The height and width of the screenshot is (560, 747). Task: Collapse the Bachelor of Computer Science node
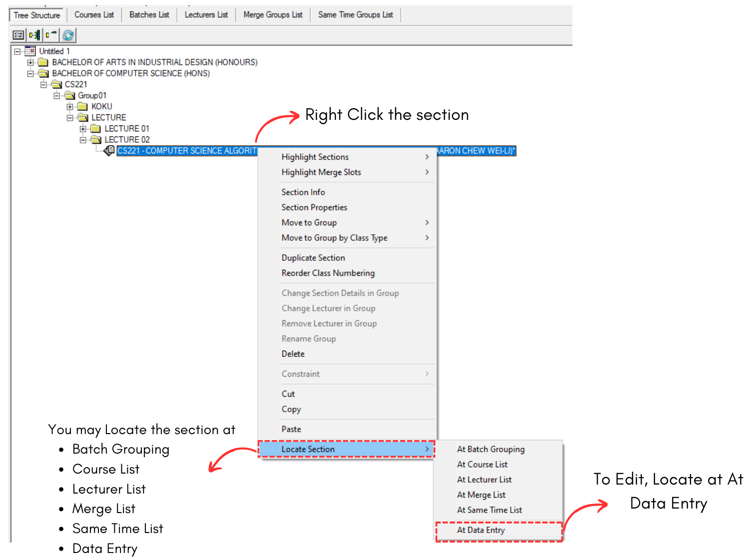point(30,73)
